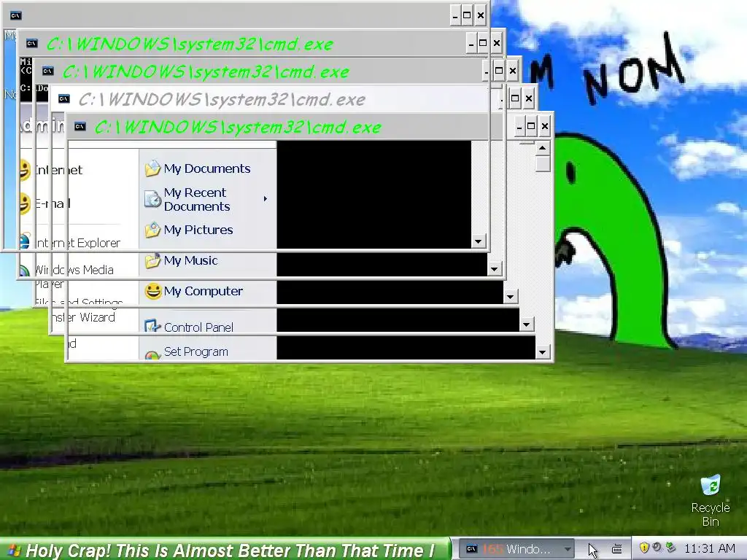Launch Internet Explorer from Start menu
The width and height of the screenshot is (747, 560).
(70, 243)
